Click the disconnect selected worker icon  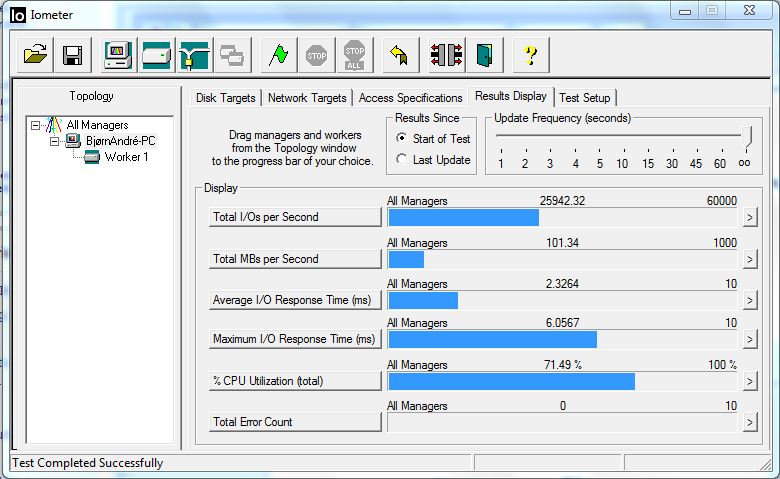[447, 55]
